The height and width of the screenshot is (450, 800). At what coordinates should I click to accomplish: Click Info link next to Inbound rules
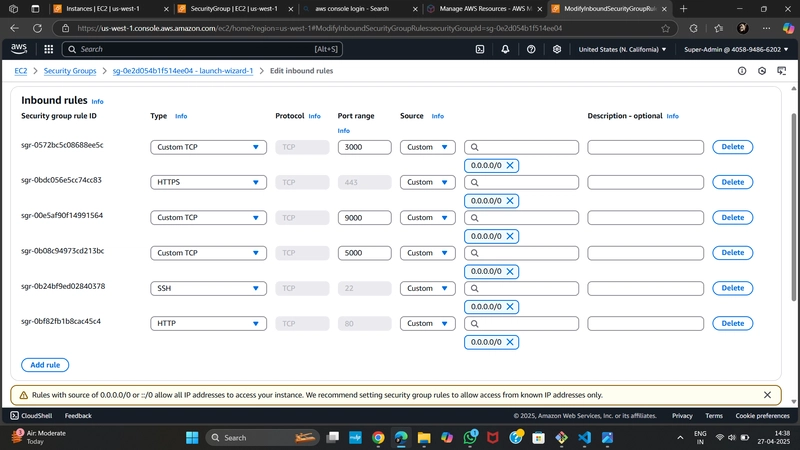(97, 102)
